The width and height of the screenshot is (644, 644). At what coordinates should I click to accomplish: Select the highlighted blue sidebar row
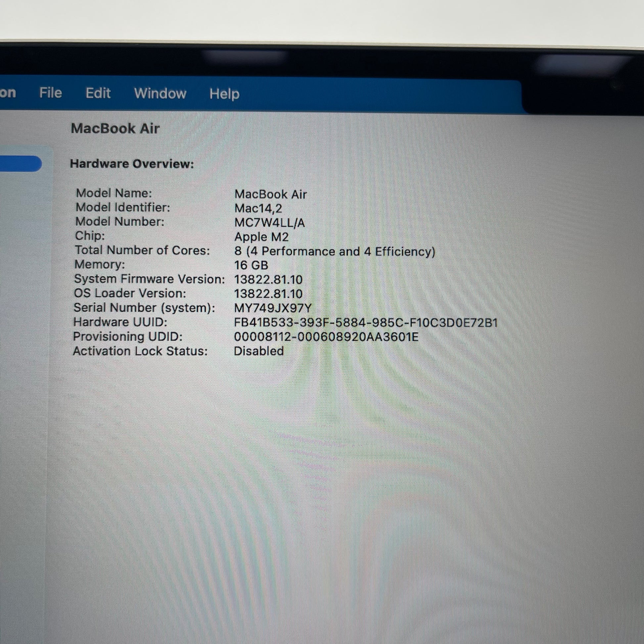pos(19,164)
